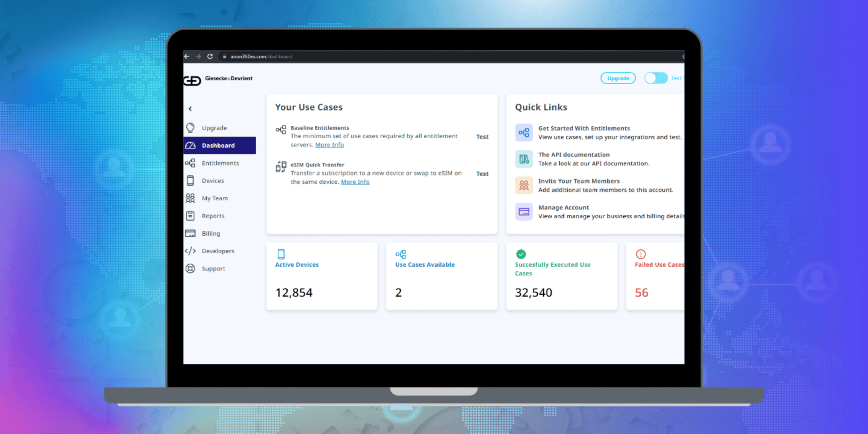Open More Info for eSIM Quick Transfer
The height and width of the screenshot is (434, 868).
355,181
